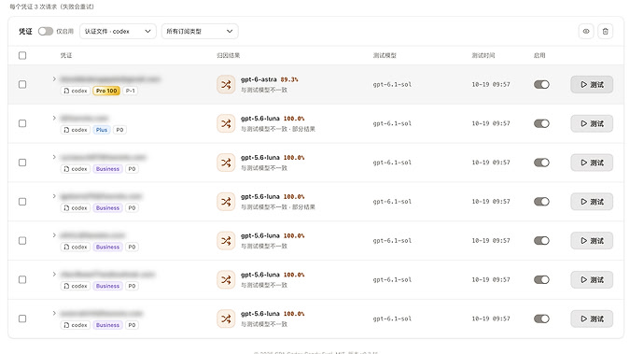This screenshot has height=354, width=644.
Task: Click the trash delete icon in toolbar
Action: (606, 31)
